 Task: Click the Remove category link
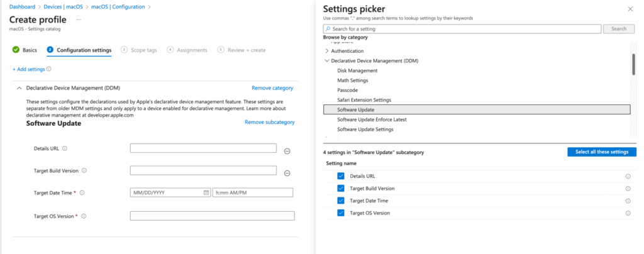272,88
